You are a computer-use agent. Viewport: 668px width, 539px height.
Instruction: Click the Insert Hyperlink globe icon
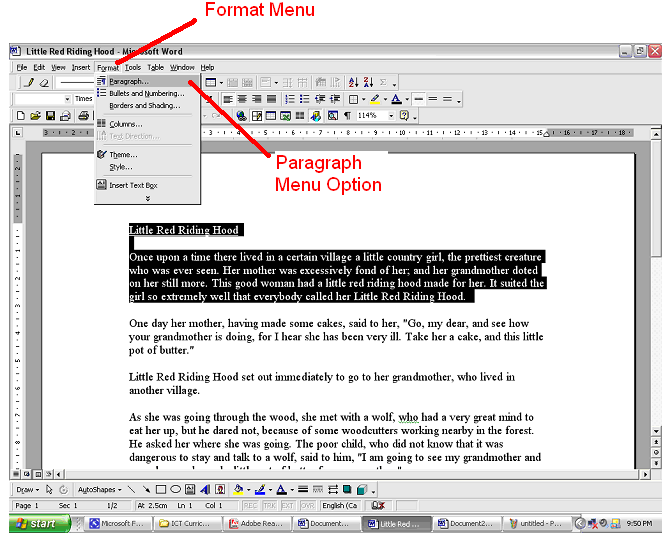click(241, 115)
